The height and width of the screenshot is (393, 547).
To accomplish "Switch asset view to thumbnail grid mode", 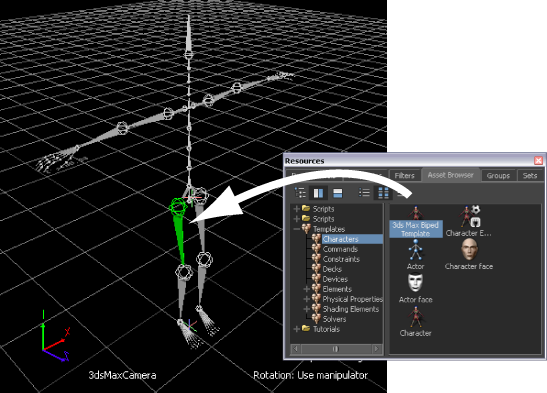I will click(x=383, y=192).
